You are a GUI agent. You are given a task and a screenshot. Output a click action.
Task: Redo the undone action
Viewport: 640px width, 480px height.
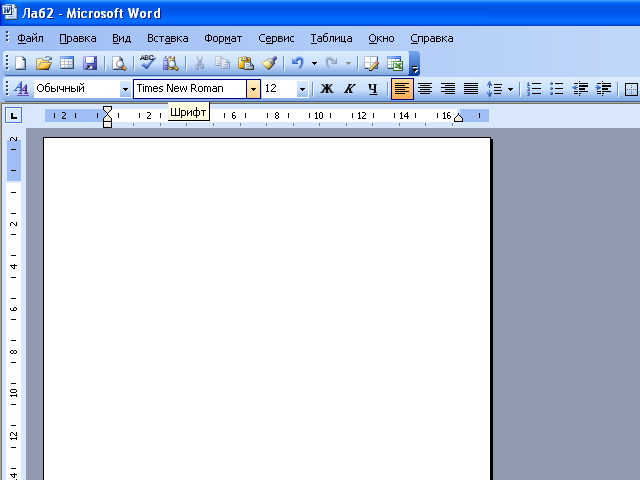(x=331, y=63)
